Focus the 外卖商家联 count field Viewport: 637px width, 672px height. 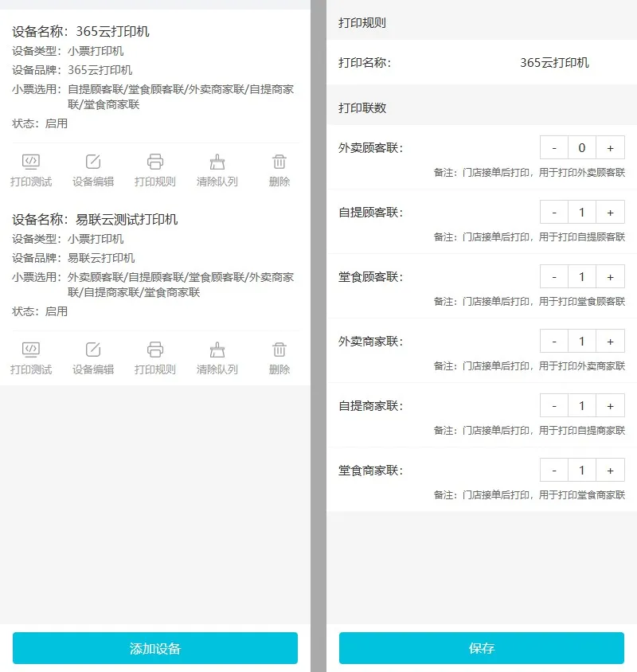pyautogui.click(x=582, y=341)
